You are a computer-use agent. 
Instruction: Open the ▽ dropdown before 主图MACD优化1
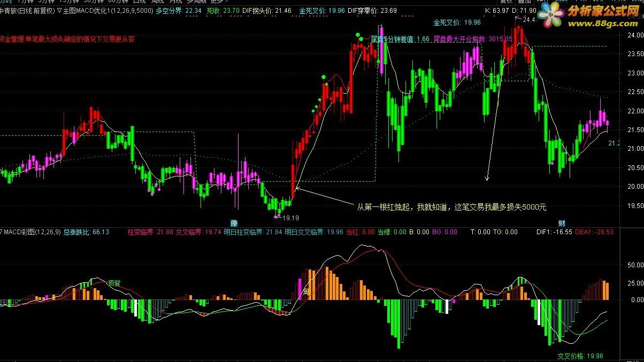click(59, 11)
